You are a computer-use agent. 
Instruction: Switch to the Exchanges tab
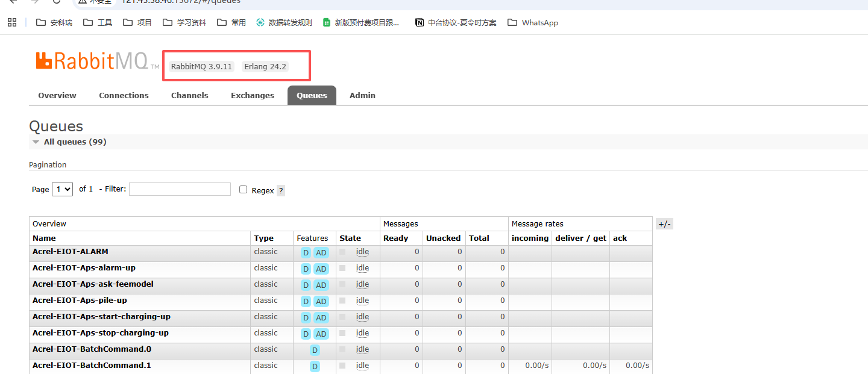tap(252, 95)
